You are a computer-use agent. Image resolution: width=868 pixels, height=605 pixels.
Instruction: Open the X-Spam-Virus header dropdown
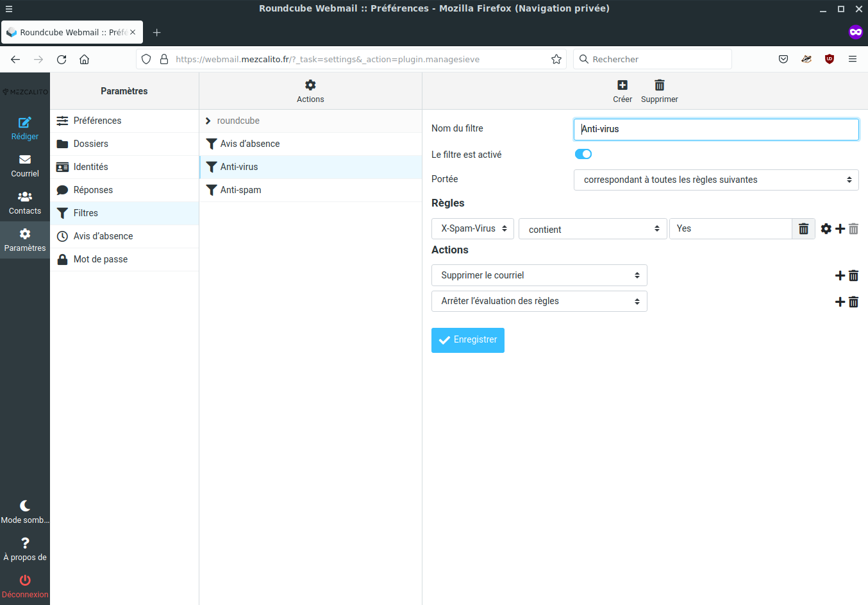tap(472, 229)
